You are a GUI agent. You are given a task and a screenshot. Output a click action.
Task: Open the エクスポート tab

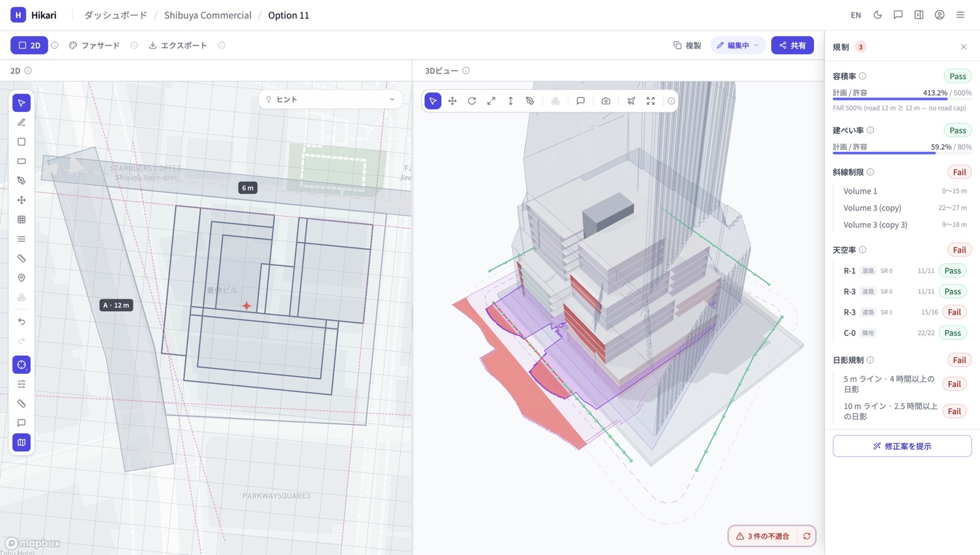coord(178,45)
